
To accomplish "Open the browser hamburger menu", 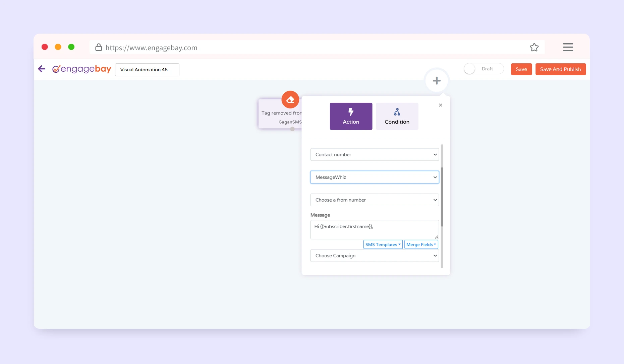I will point(568,47).
